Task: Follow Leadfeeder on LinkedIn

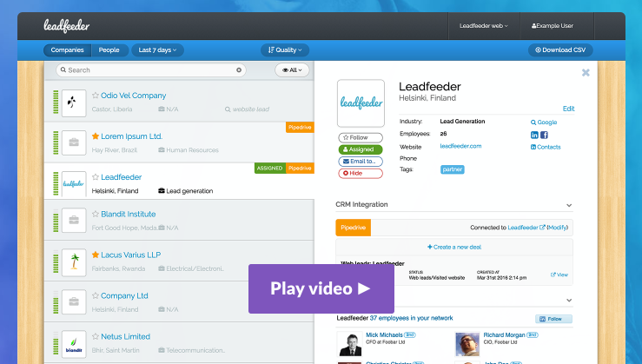Action: pos(553,319)
